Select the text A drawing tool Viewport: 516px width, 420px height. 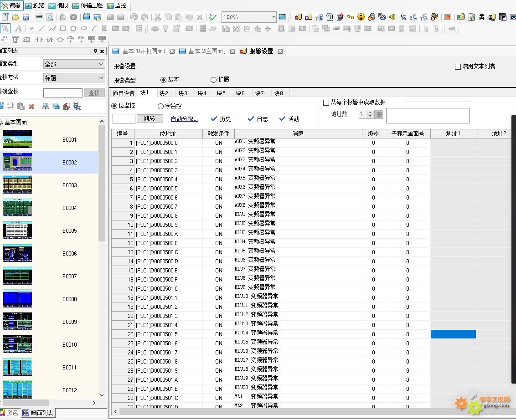[18, 29]
